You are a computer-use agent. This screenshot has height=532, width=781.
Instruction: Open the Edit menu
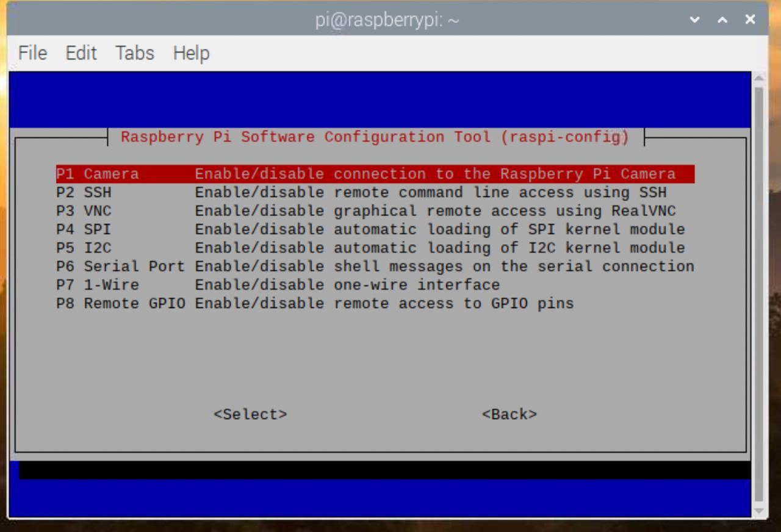81,53
